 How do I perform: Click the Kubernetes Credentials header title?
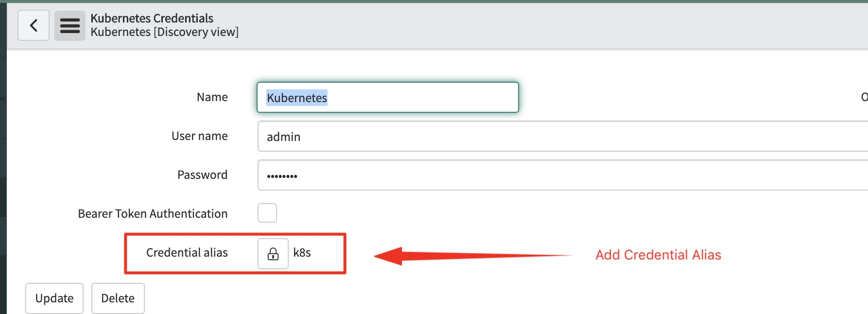152,18
